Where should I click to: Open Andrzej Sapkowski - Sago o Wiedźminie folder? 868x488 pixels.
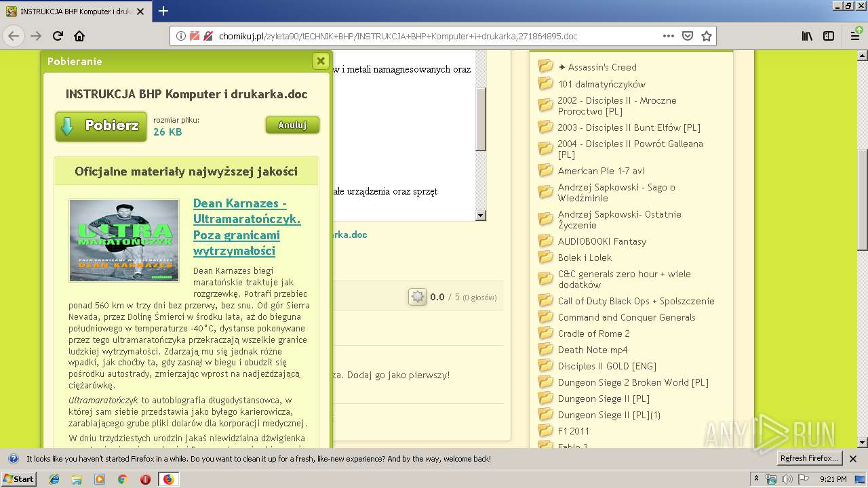click(x=616, y=192)
